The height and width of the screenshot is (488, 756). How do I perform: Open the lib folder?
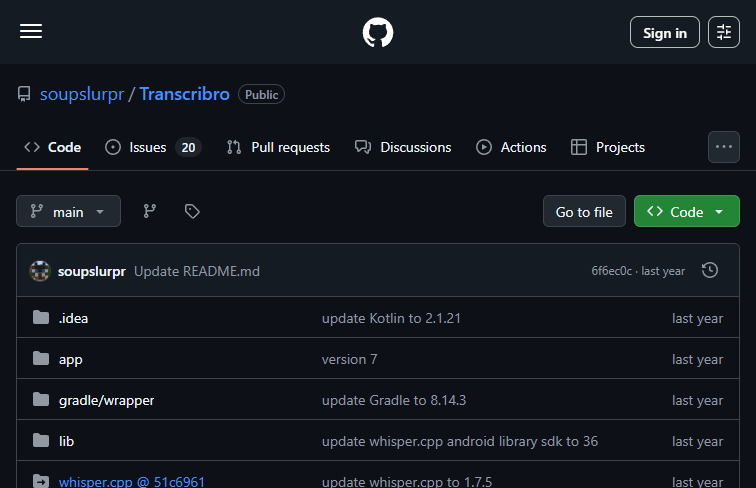66,441
